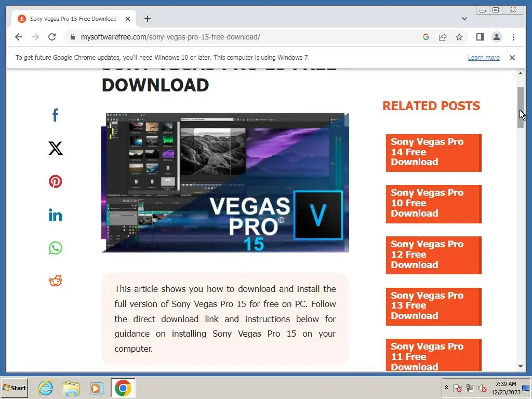
Task: Open Google search side icon
Action: 426,37
